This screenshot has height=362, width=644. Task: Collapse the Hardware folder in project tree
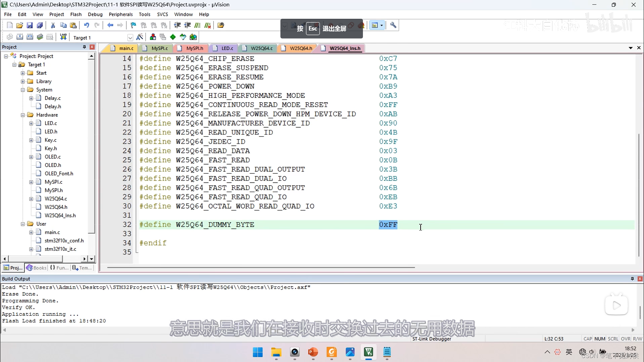click(23, 115)
